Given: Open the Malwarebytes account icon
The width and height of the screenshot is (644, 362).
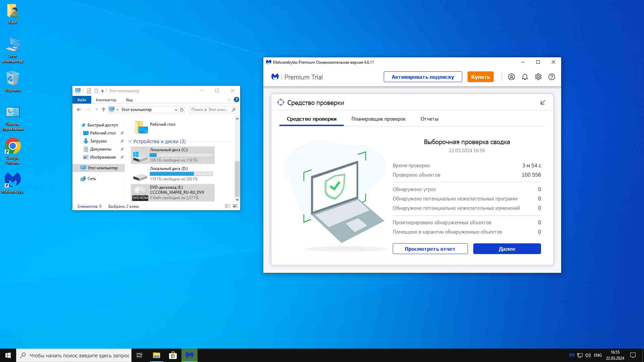Looking at the screenshot, I should coord(511,77).
